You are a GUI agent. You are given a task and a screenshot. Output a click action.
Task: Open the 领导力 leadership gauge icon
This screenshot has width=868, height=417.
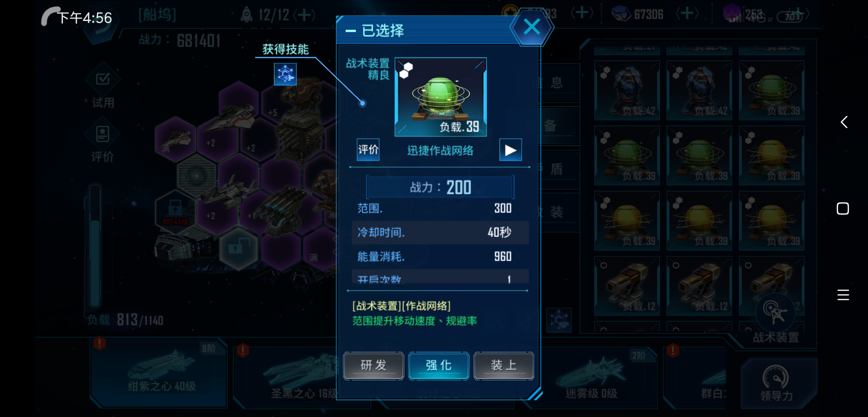pos(776,383)
